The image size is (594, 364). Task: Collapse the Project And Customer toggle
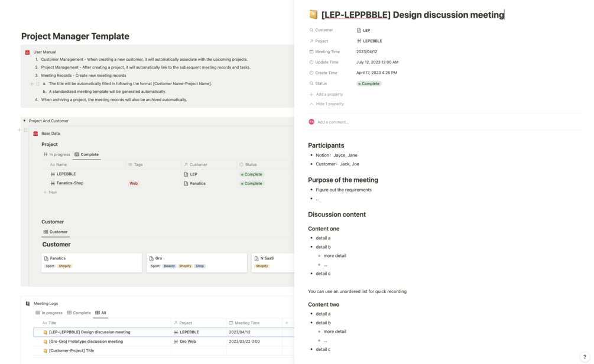[x=24, y=121]
